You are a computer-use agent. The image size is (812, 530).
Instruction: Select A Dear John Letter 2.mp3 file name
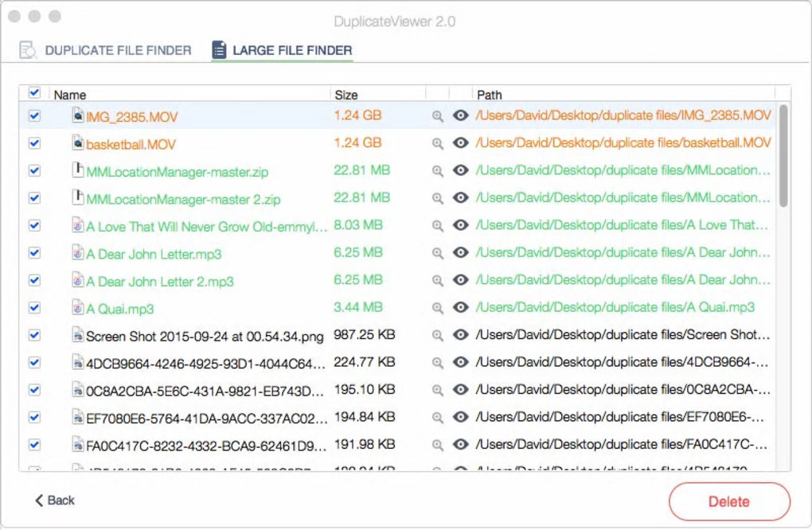tap(159, 282)
